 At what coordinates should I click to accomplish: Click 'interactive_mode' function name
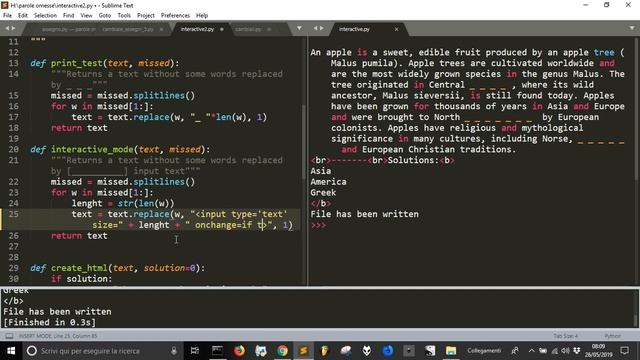[x=92, y=149]
